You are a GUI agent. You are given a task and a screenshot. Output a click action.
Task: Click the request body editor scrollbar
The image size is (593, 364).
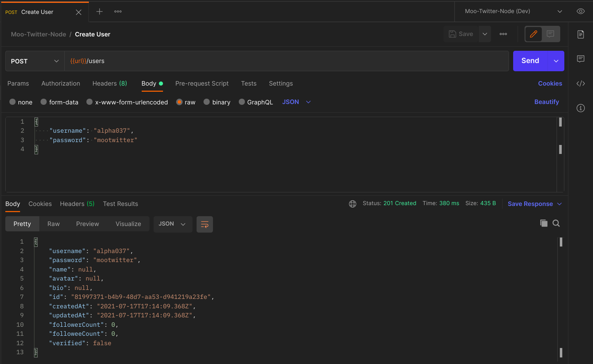tap(560, 154)
